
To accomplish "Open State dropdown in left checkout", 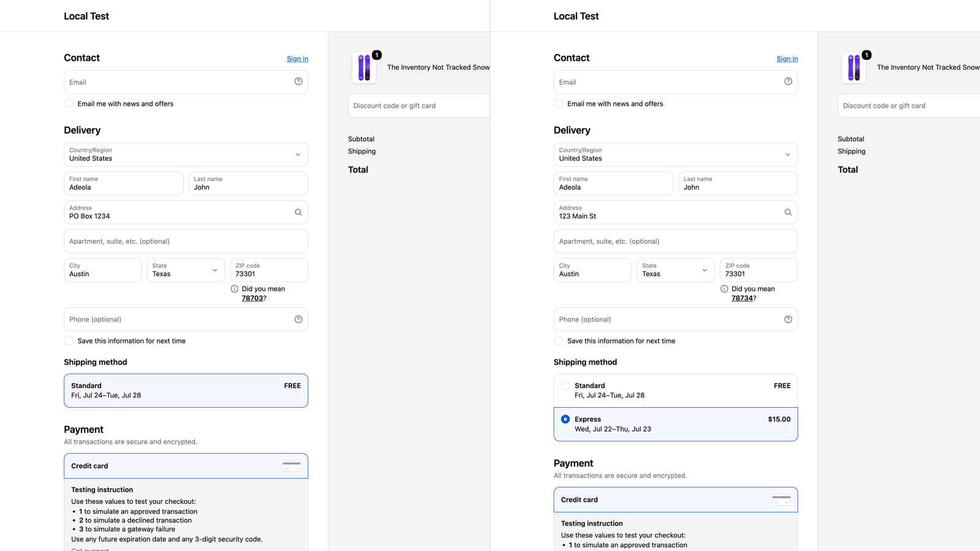I will 186,270.
